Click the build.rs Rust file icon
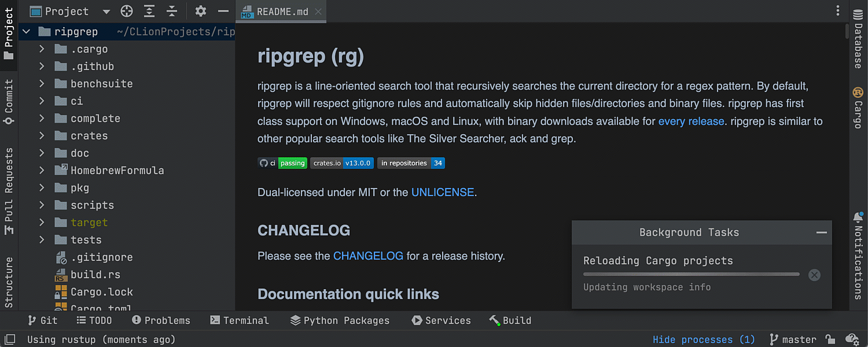 [x=61, y=275]
